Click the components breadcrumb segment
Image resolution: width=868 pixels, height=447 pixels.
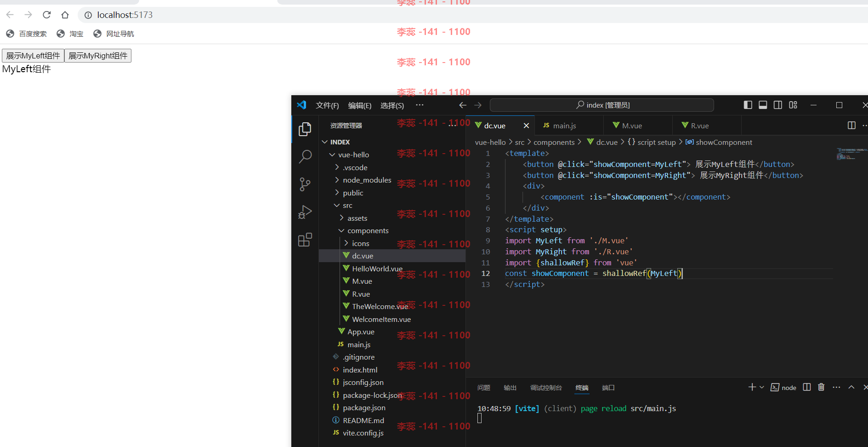[x=554, y=142]
